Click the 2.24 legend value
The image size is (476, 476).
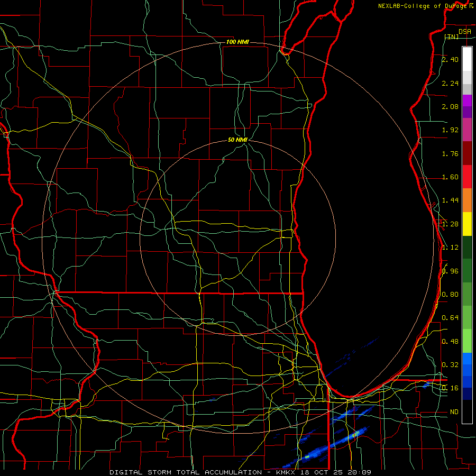(450, 83)
